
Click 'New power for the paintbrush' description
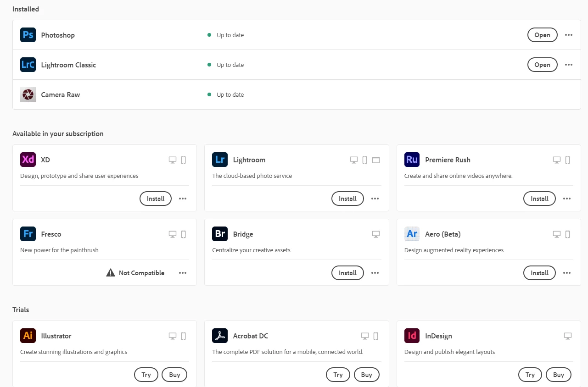[59, 250]
